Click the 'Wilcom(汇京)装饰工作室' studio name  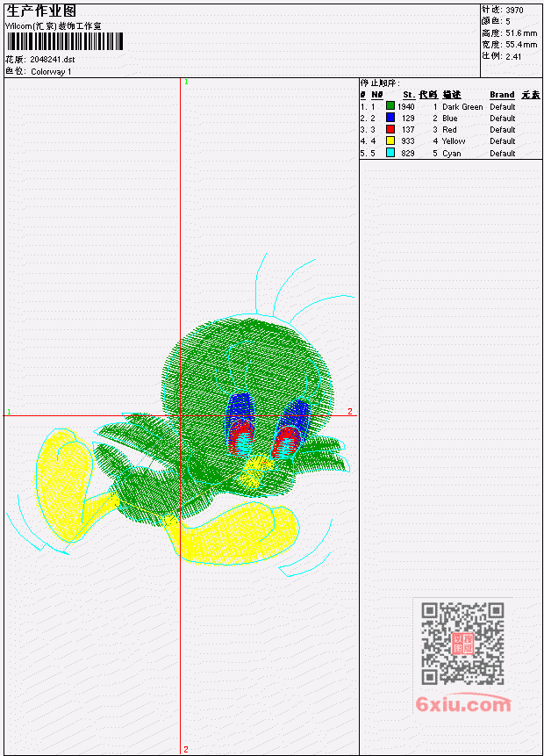tap(53, 26)
